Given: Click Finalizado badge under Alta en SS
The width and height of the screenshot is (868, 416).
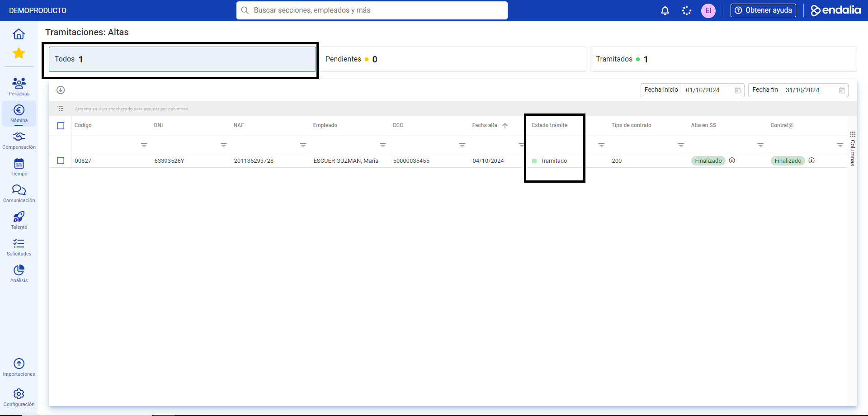Looking at the screenshot, I should point(708,161).
